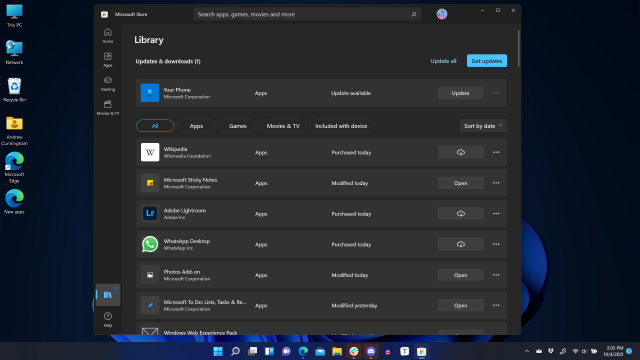This screenshot has width=640, height=360.
Task: Open the Apps section in sidebar
Action: pos(108,59)
